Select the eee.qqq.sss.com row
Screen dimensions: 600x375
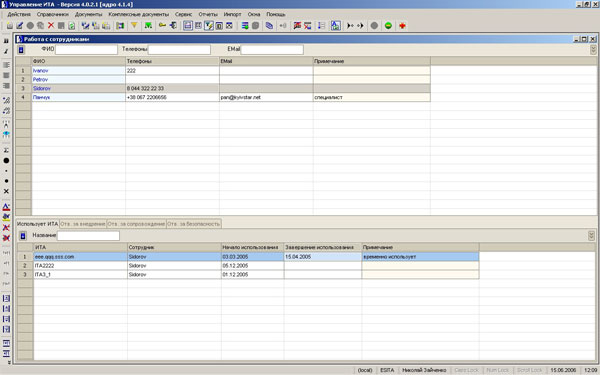point(248,257)
